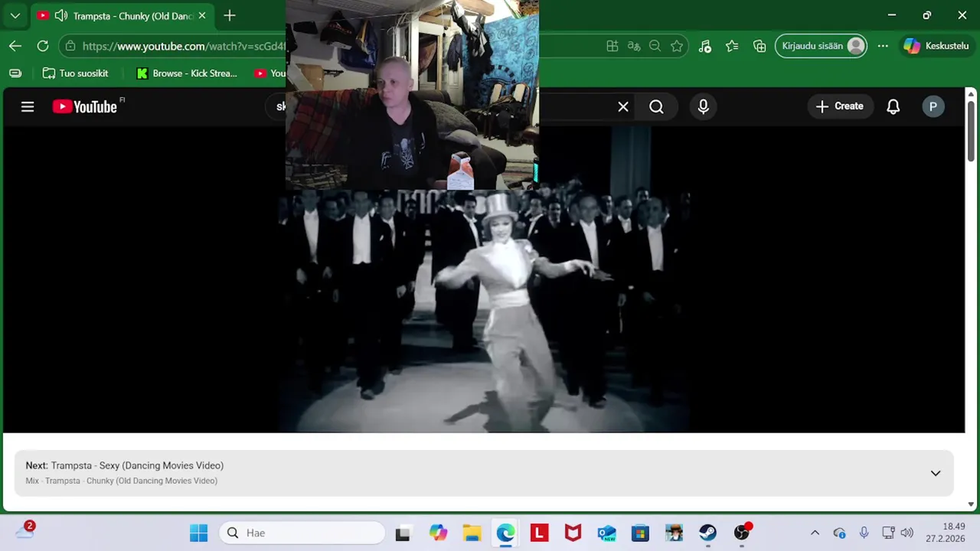Click the Kirjaudu sisään sign-in button
Image resolution: width=980 pixels, height=551 pixels.
(x=822, y=46)
